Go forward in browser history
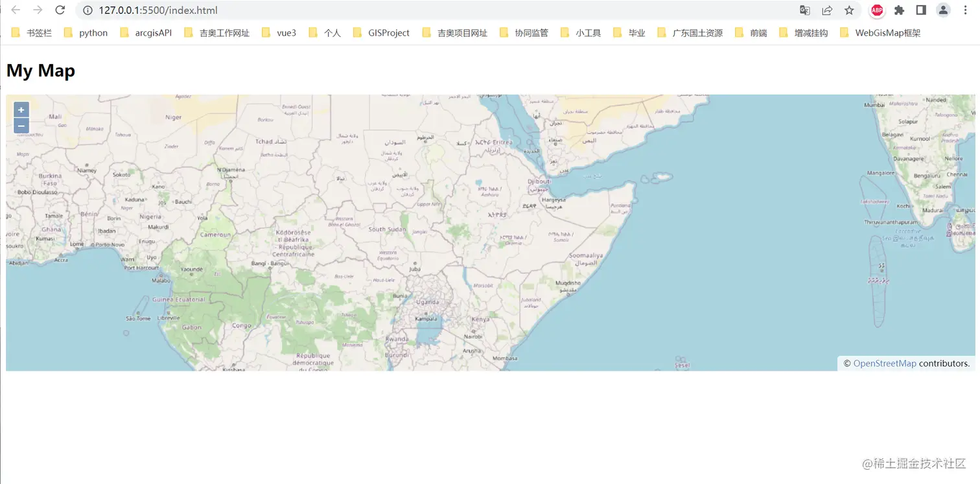This screenshot has width=980, height=484. click(38, 10)
